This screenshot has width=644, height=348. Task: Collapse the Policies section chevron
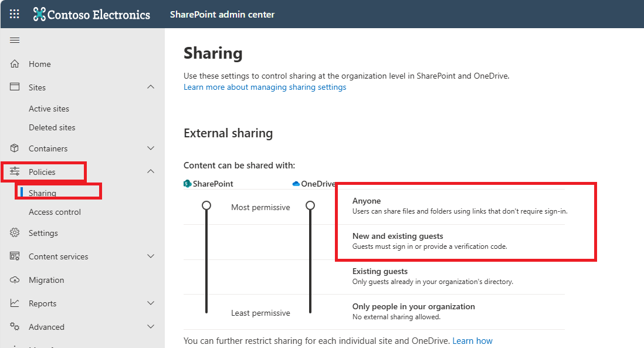151,171
